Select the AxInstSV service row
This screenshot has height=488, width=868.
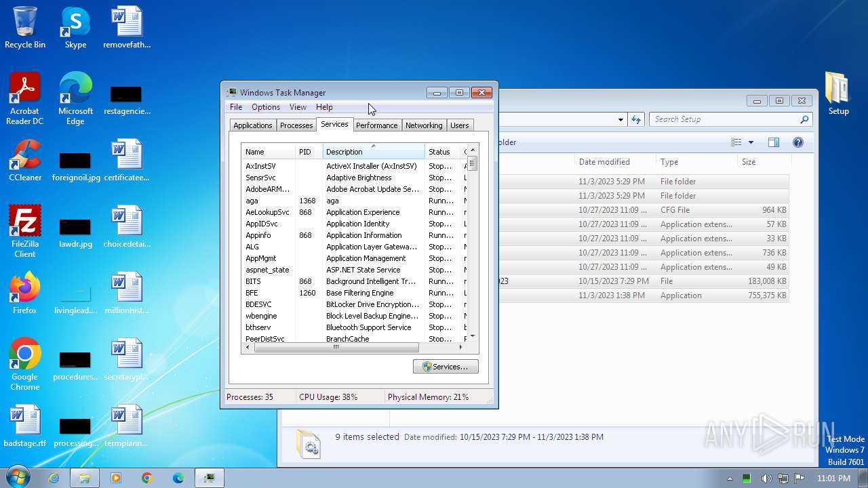tap(355, 166)
